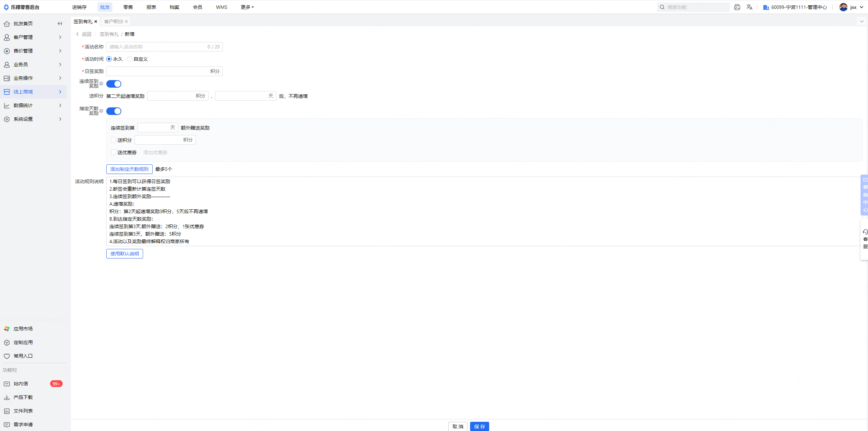Screen dimensions: 868x431
Task: Click the 保存 button
Action: (x=479, y=426)
